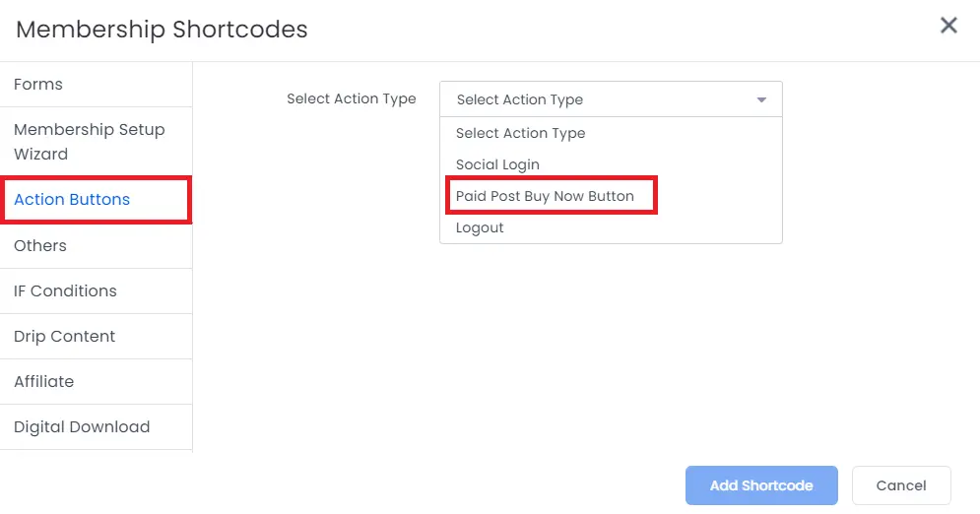The image size is (980, 514).
Task: Click the dropdown arrow of Select Action Type
Action: coord(761,99)
